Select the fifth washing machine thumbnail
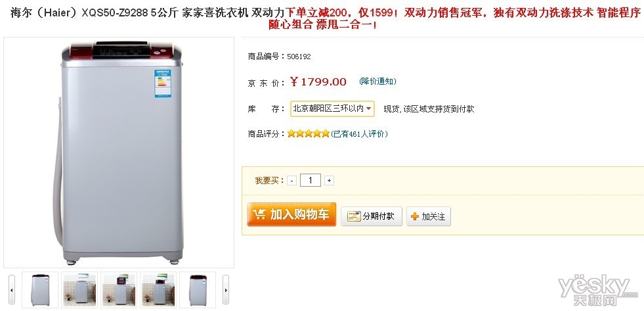 coord(198,290)
